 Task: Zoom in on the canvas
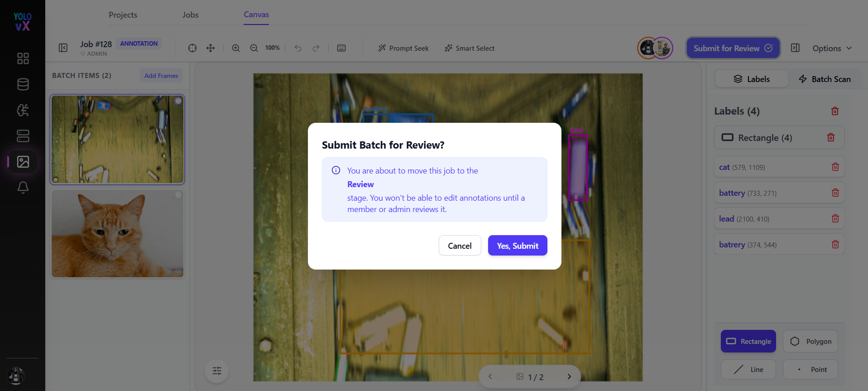pyautogui.click(x=236, y=48)
